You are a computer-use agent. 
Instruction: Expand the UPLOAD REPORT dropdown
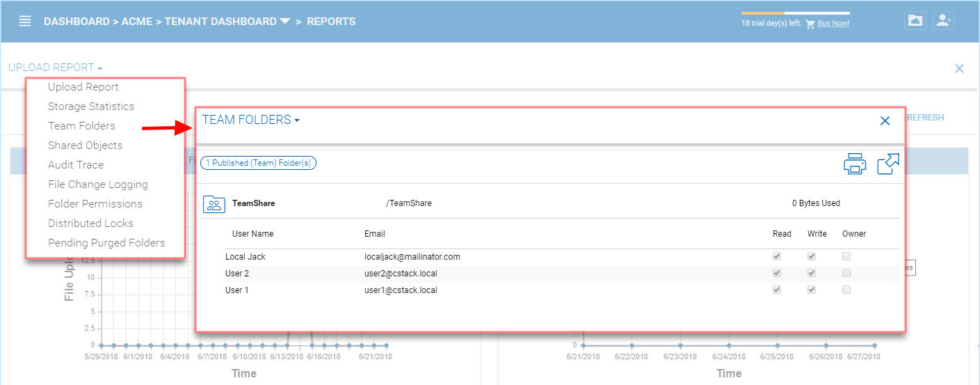(x=56, y=68)
